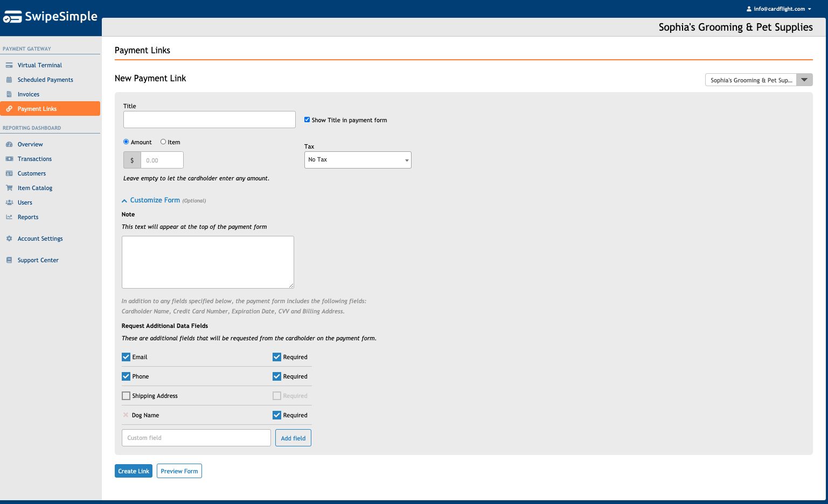
Task: Click the Customers ID card icon
Action: click(9, 173)
